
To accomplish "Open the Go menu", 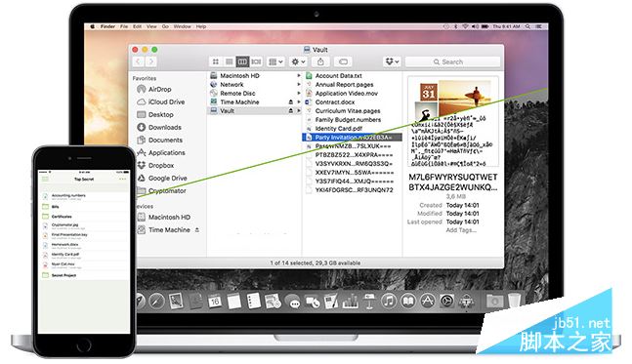I will coord(165,26).
